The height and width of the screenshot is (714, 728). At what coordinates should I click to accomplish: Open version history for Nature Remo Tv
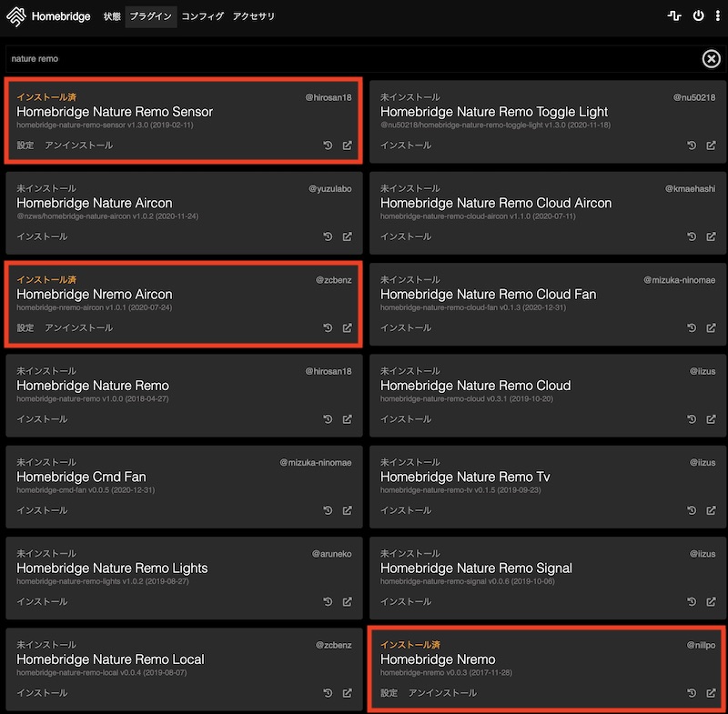coord(692,510)
